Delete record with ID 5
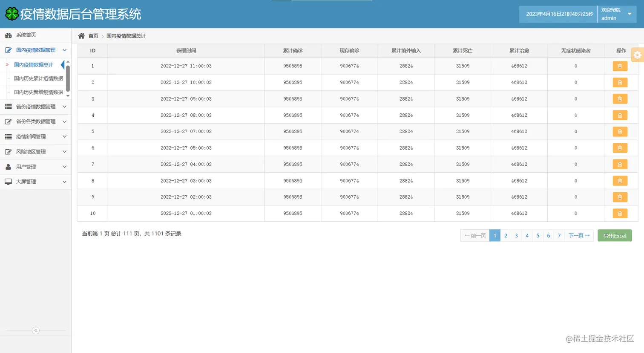 tap(620, 132)
